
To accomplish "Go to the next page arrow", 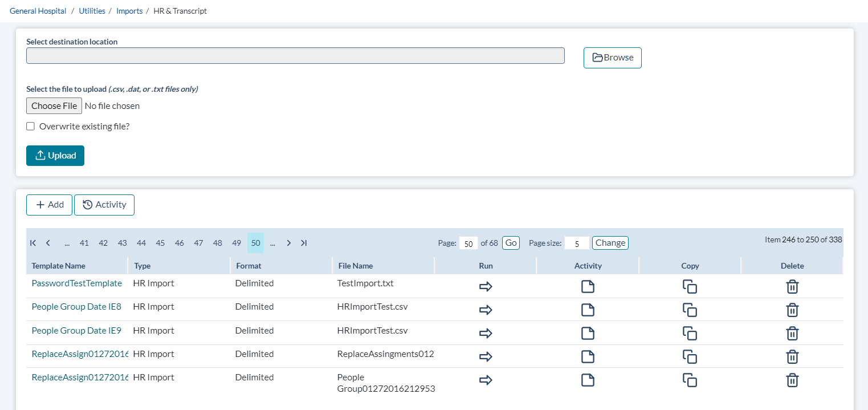I will point(289,243).
